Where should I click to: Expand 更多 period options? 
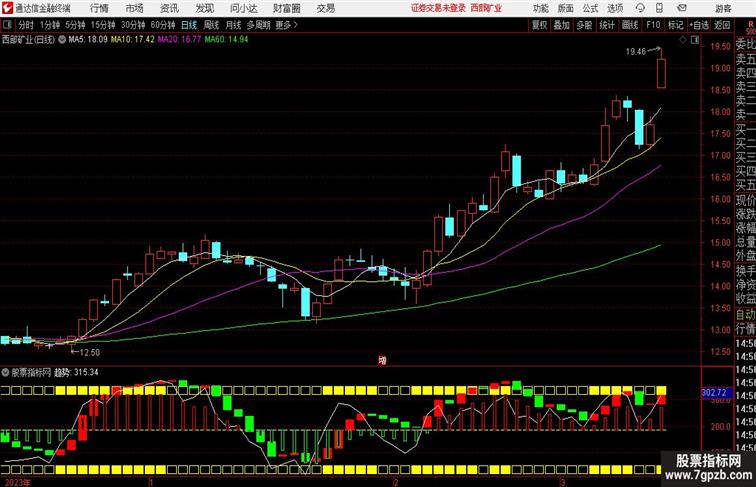286,25
